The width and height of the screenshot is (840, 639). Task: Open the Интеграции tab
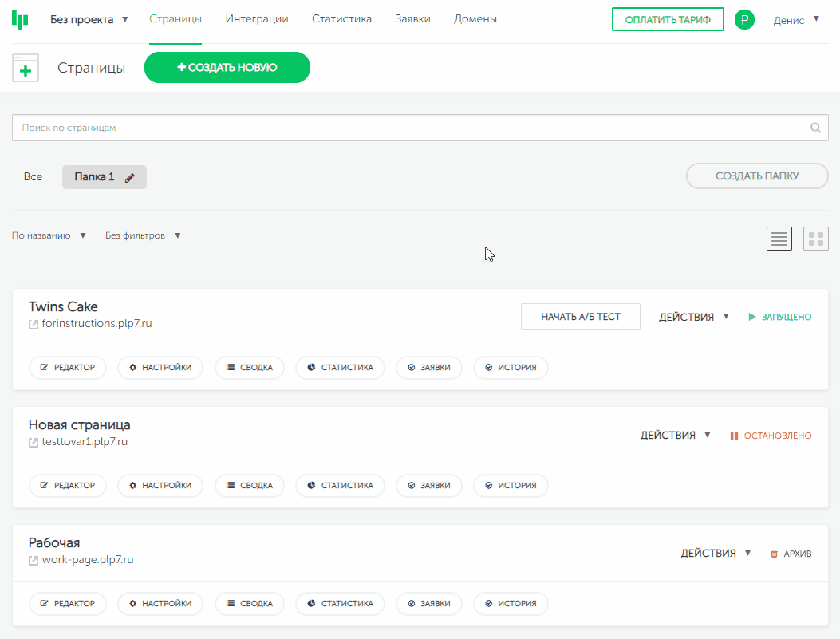pos(257,19)
